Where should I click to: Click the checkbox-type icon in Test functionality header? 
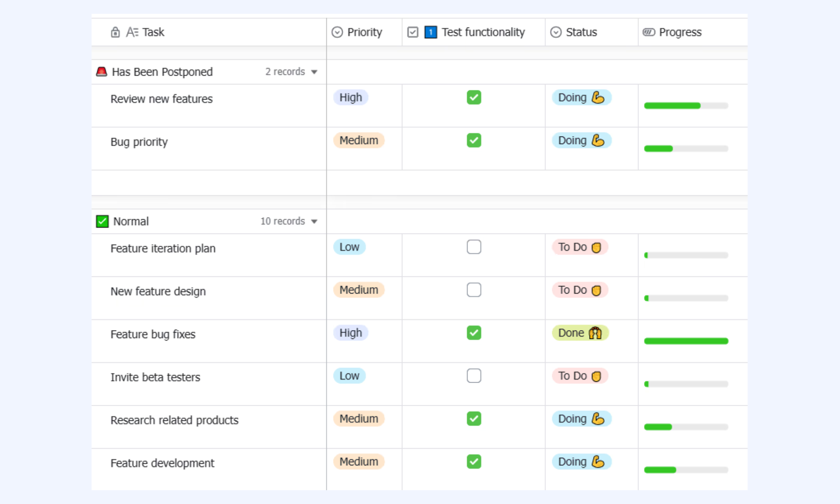click(x=413, y=32)
